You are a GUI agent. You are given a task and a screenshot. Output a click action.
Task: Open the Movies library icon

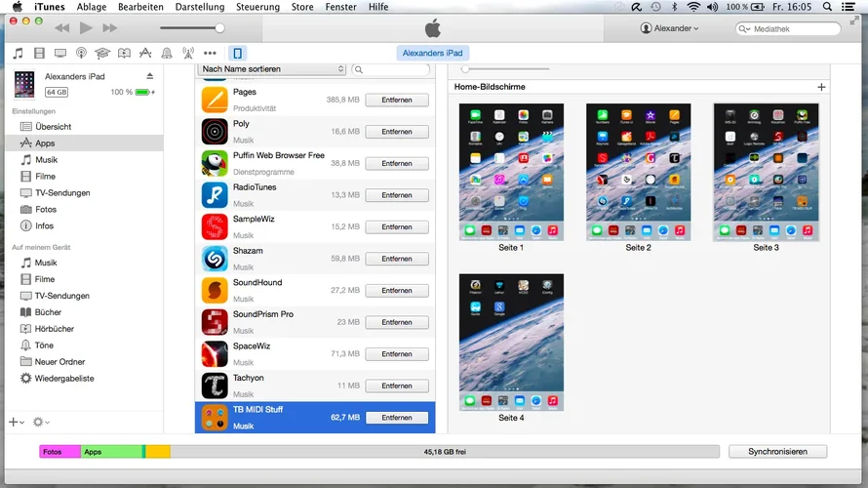(x=39, y=53)
